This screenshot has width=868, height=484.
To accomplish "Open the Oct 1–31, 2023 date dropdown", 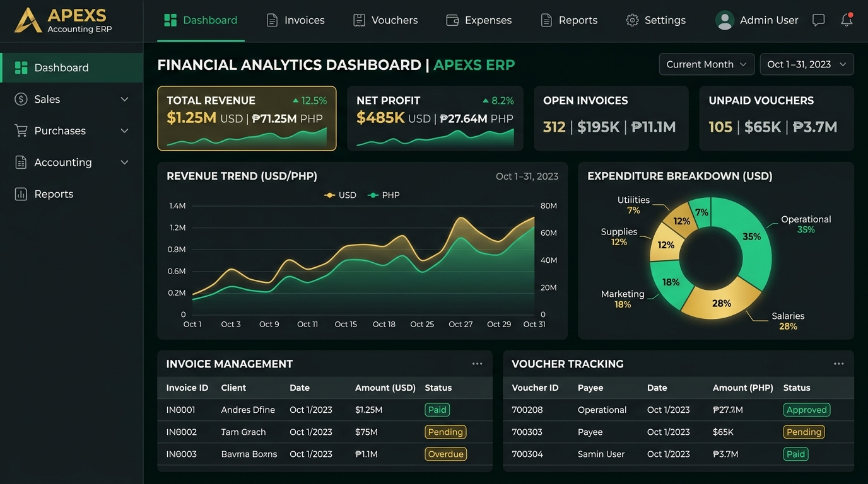I will pos(807,64).
